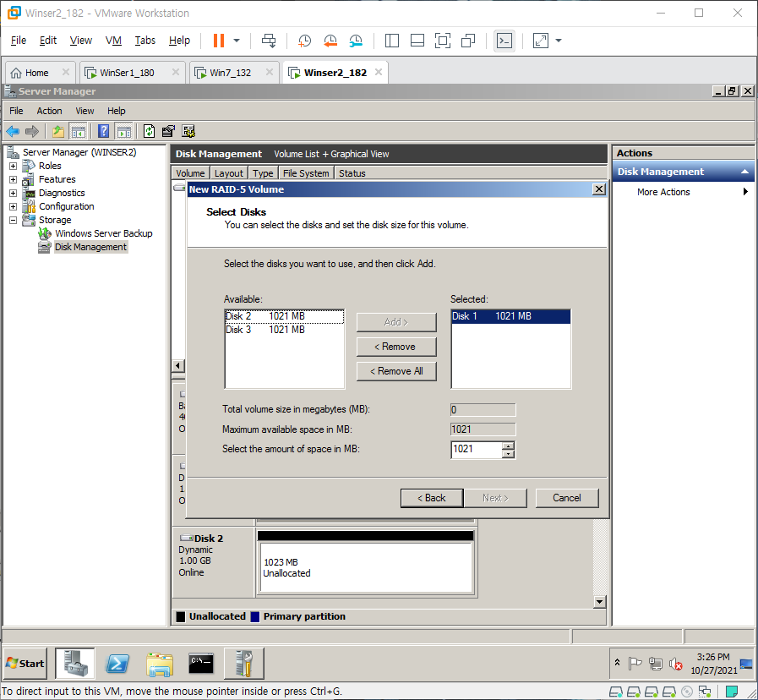
Task: Toggle the show/hide console tree icon
Action: (x=78, y=131)
